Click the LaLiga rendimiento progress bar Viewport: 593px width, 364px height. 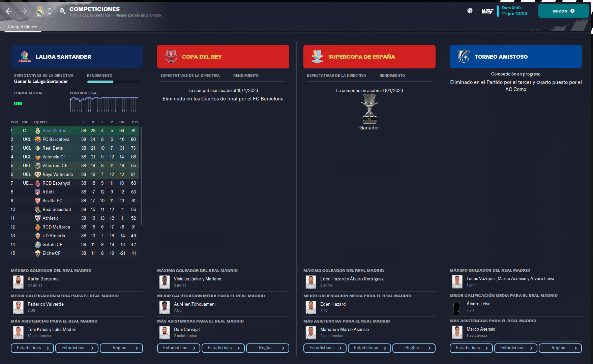tap(113, 82)
